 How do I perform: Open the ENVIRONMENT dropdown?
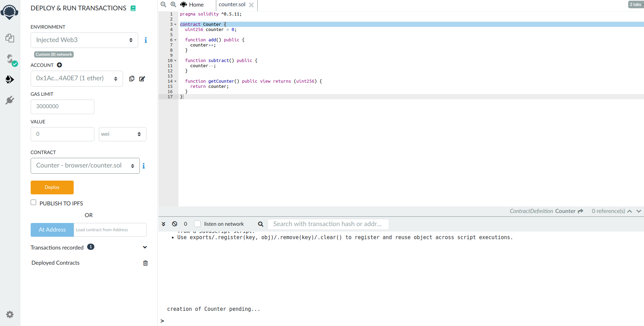click(x=84, y=40)
